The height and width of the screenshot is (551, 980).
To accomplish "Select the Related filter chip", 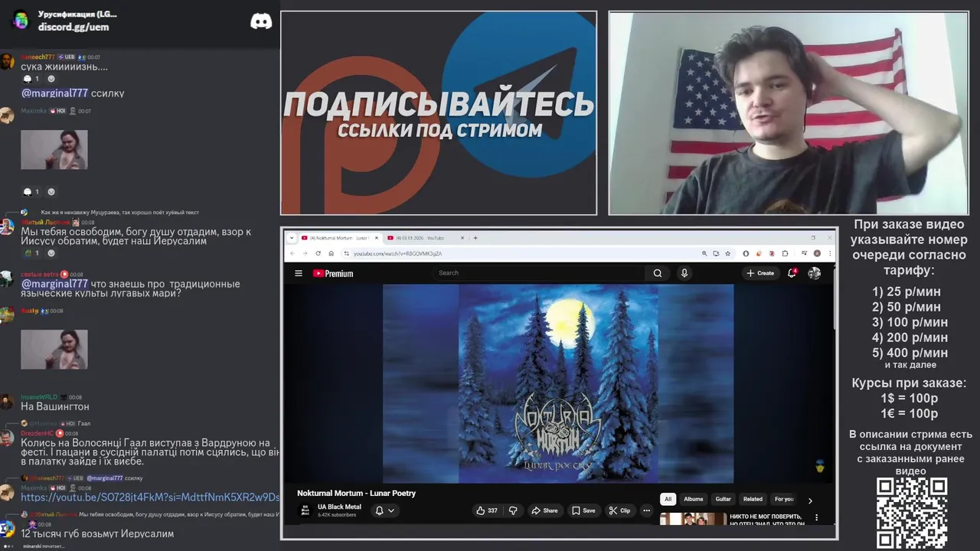I will 753,499.
